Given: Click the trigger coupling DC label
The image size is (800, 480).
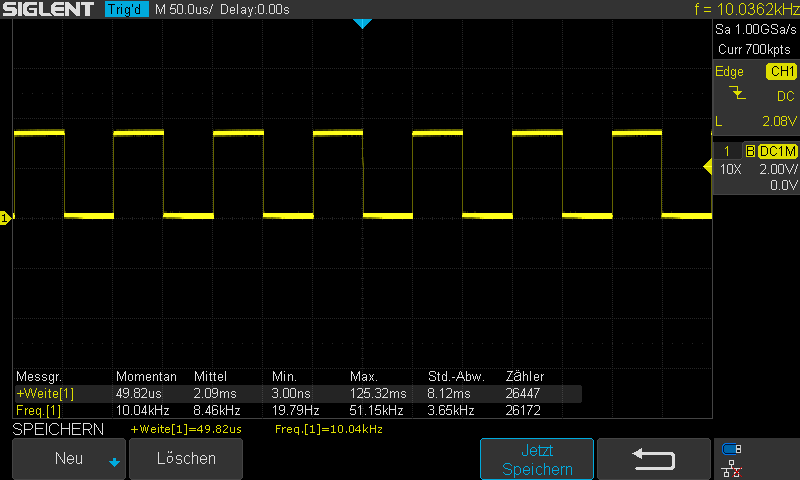Looking at the screenshot, I should pos(786,96).
